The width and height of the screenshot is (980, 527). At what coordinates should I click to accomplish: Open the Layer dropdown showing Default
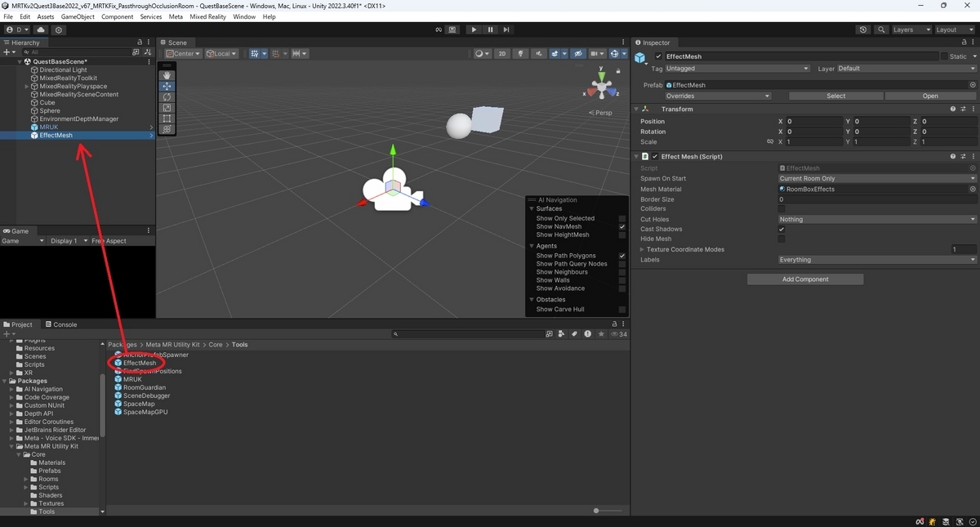906,69
